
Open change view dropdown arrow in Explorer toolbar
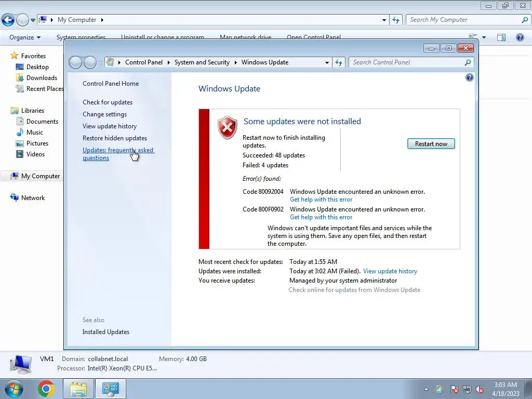tap(484, 37)
